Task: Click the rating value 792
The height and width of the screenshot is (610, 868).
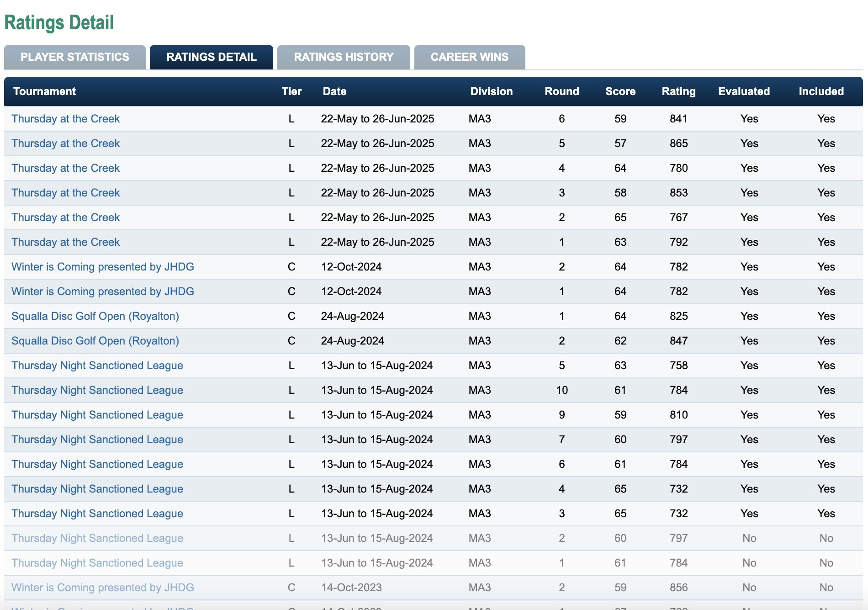Action: point(679,242)
